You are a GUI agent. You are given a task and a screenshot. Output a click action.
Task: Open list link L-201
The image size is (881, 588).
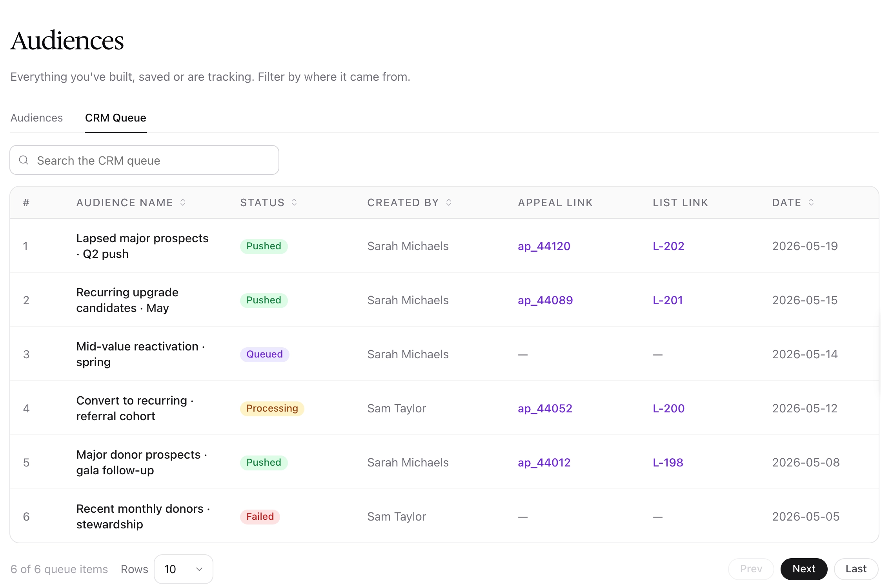click(x=668, y=300)
